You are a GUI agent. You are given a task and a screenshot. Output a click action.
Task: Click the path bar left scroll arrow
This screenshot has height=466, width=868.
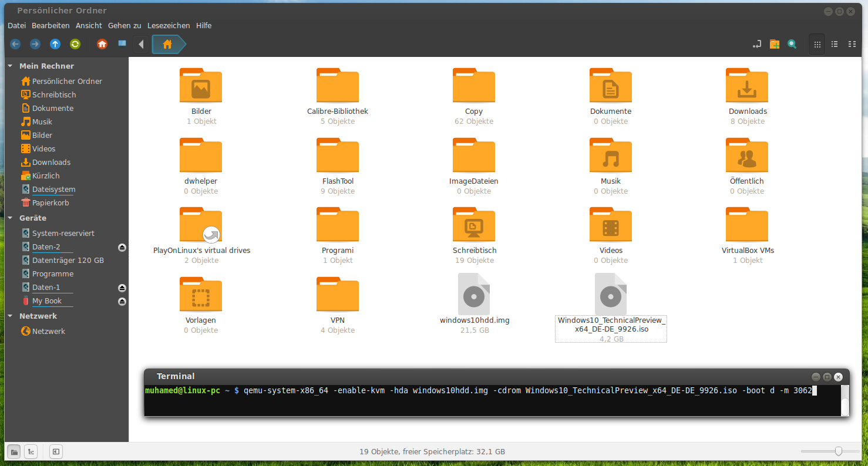point(141,44)
